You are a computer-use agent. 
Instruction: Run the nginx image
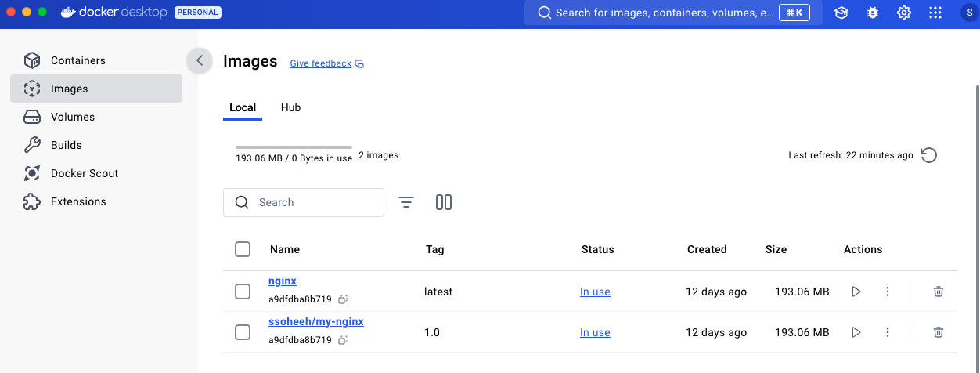click(856, 292)
